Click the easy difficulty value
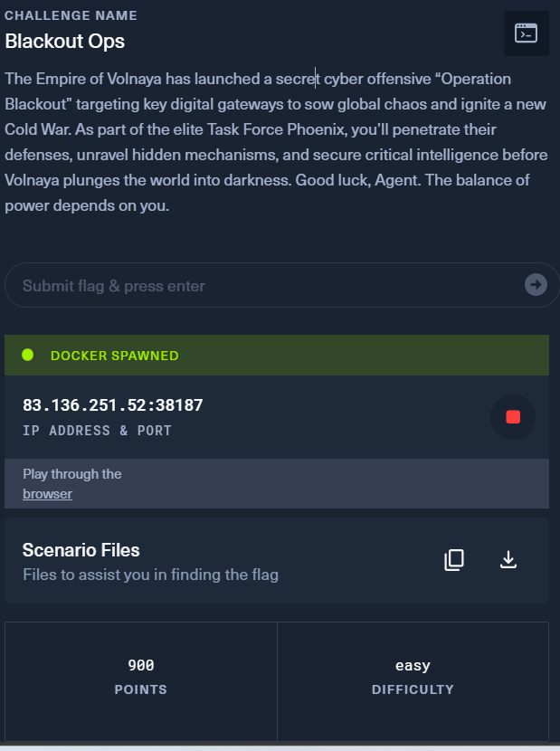 (x=413, y=666)
